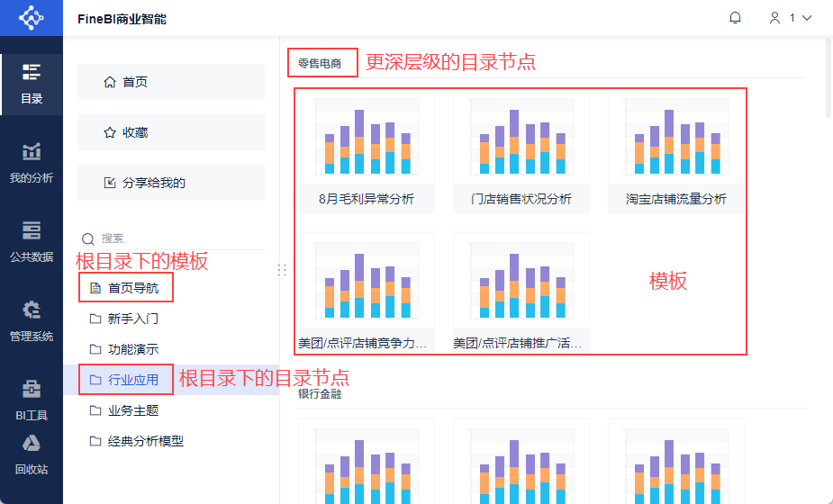Open second template under 银行金融
This screenshot has width=833, height=504.
click(521, 462)
